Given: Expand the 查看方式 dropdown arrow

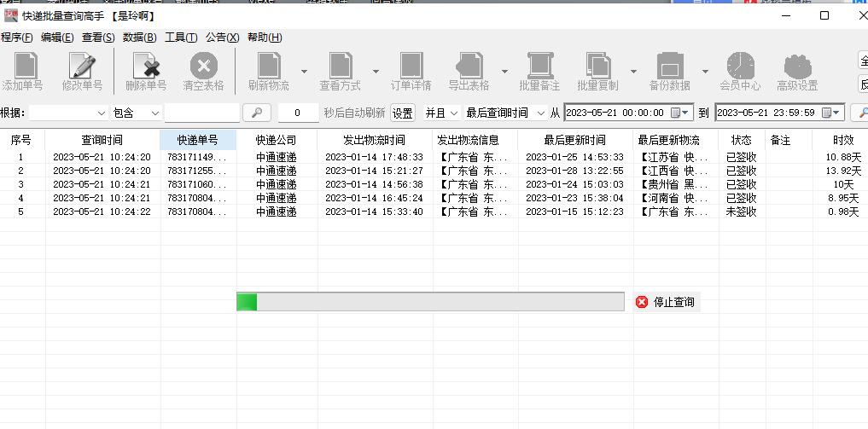Looking at the screenshot, I should [x=376, y=72].
